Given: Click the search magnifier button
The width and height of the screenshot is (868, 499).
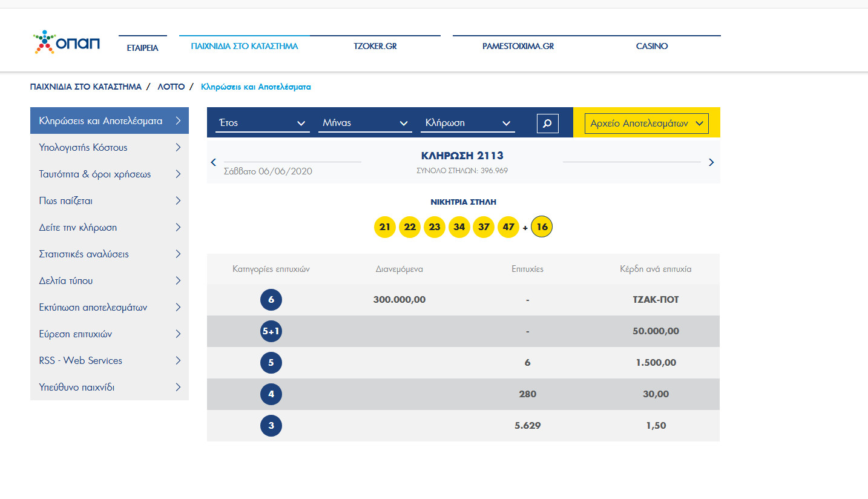Looking at the screenshot, I should [547, 123].
